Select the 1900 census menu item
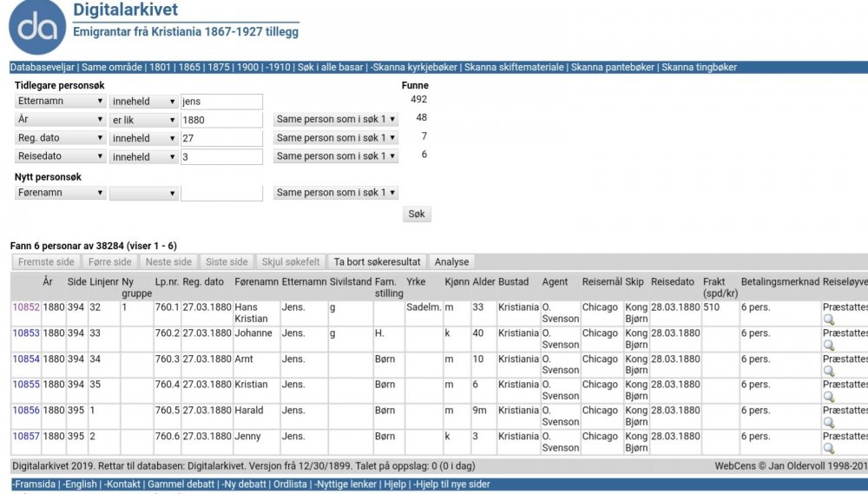 coord(247,68)
